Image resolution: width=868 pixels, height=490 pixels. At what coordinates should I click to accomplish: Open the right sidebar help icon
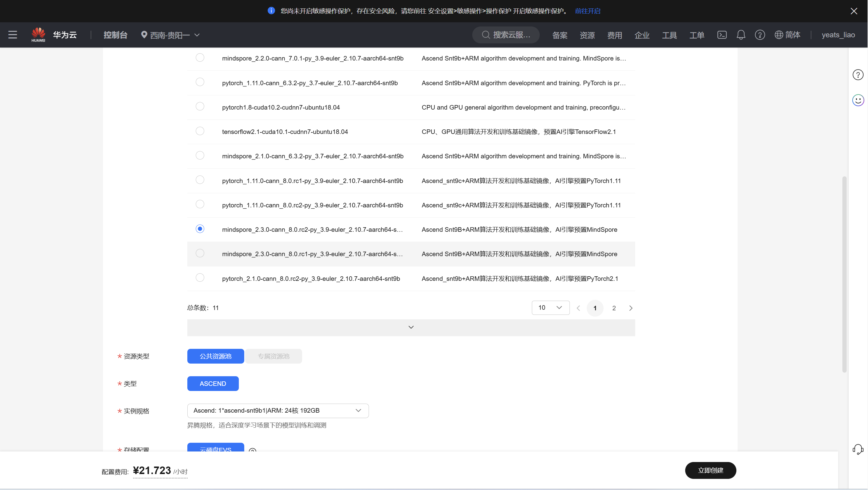[x=857, y=74]
